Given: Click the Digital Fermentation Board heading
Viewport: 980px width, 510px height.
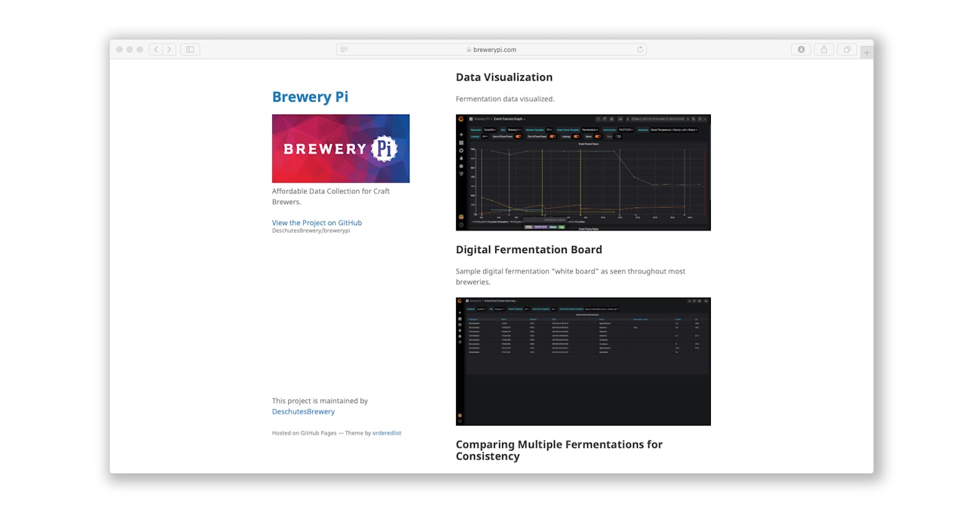Looking at the screenshot, I should (x=528, y=250).
